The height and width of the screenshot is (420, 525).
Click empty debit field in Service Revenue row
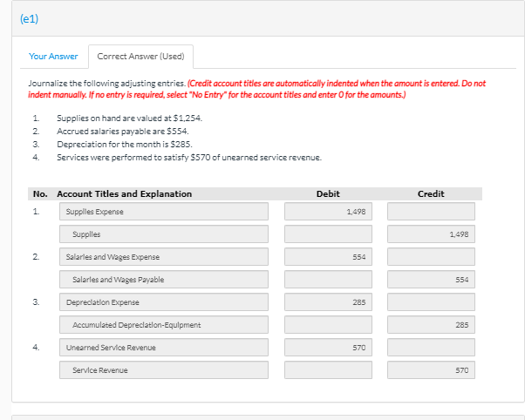tap(328, 370)
